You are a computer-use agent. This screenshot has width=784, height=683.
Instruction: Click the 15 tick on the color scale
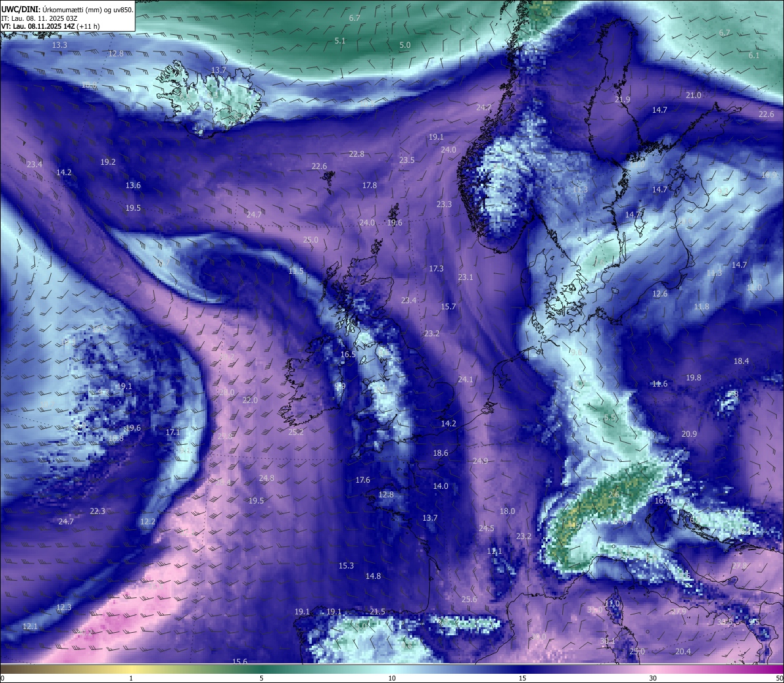[x=522, y=678]
